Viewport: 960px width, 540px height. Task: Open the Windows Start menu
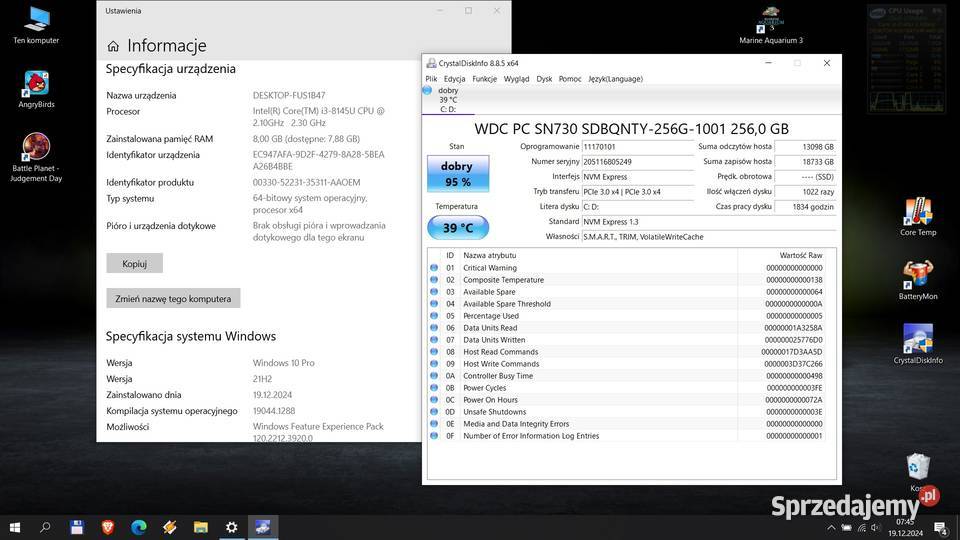tap(15, 527)
